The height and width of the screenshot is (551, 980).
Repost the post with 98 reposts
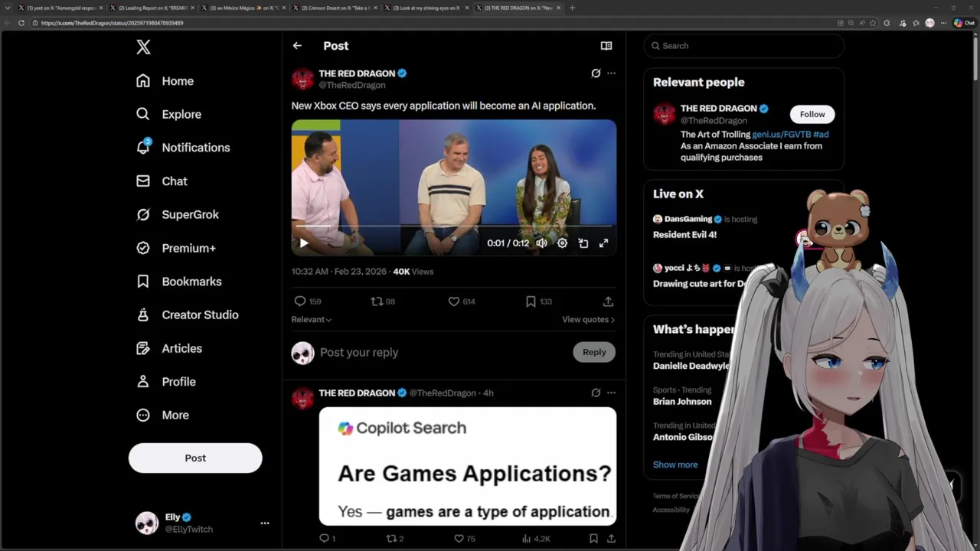(x=383, y=302)
